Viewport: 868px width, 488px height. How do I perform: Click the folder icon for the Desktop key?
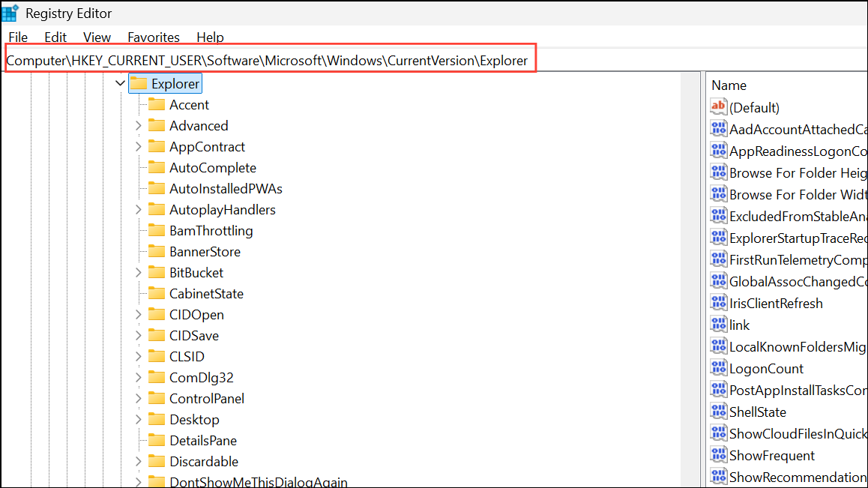click(155, 419)
